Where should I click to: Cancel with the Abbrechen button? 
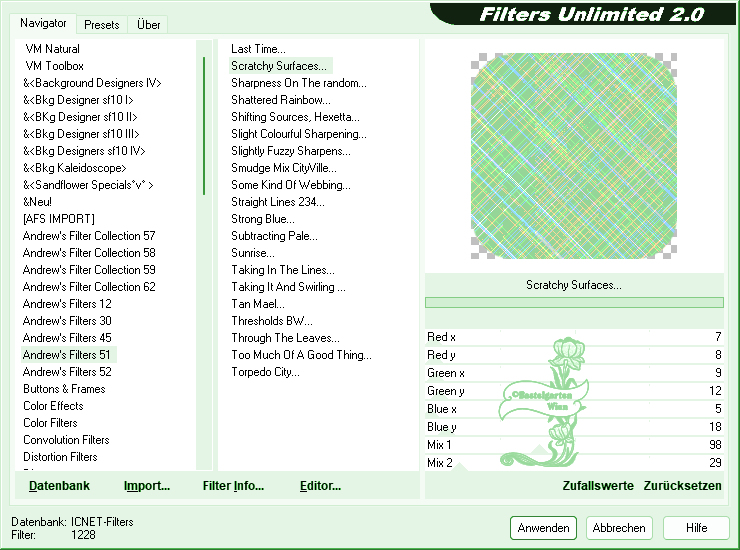tap(619, 528)
